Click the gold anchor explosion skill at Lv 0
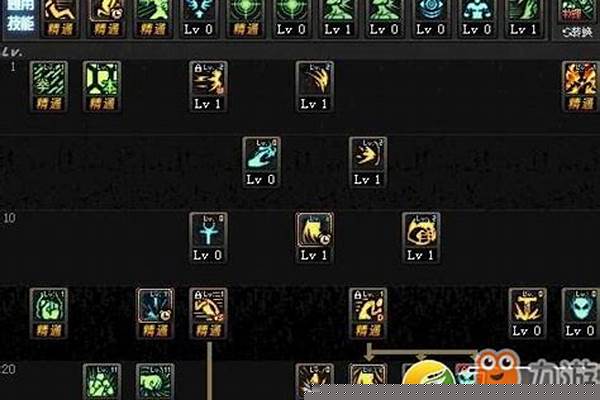The image size is (600, 400). click(x=527, y=313)
